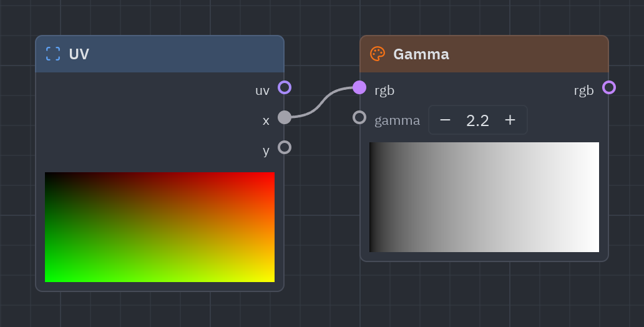Increase gamma value with plus button
The height and width of the screenshot is (327, 644).
point(510,120)
